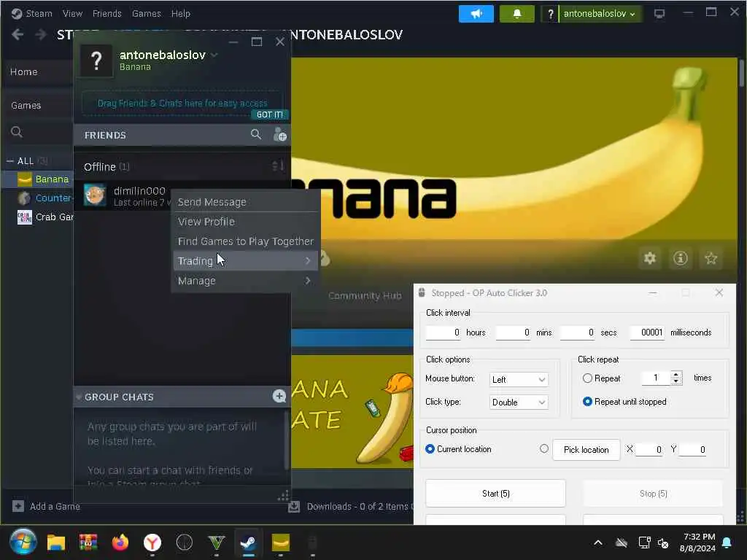Screen dimensions: 747x560
Task: Go forward with the right navigation arrow
Action: (41, 34)
